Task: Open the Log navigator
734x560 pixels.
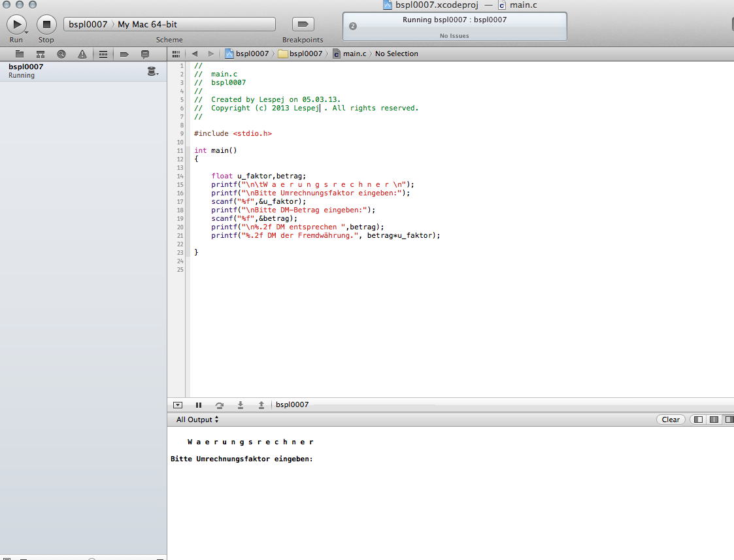Action: coord(145,54)
